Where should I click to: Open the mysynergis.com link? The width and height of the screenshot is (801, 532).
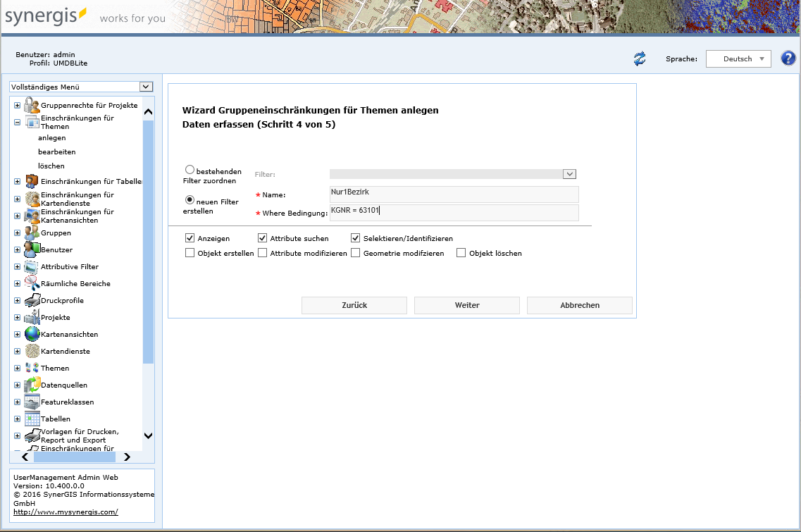[x=66, y=512]
